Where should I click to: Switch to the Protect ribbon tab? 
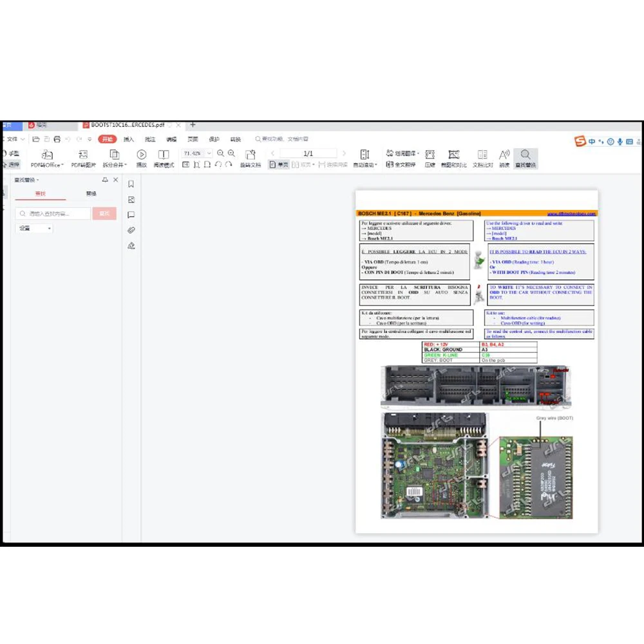click(214, 139)
